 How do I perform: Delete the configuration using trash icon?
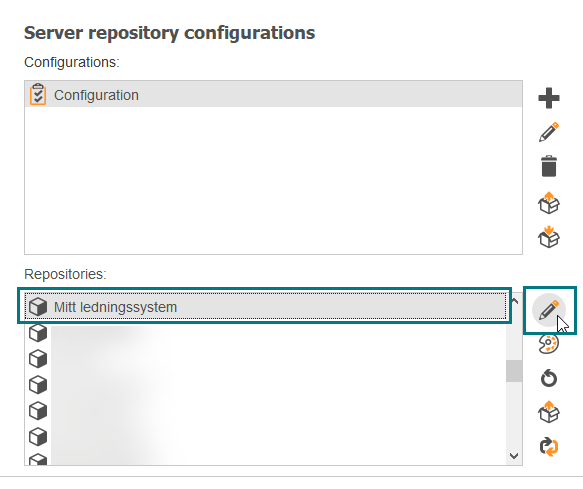(x=549, y=166)
